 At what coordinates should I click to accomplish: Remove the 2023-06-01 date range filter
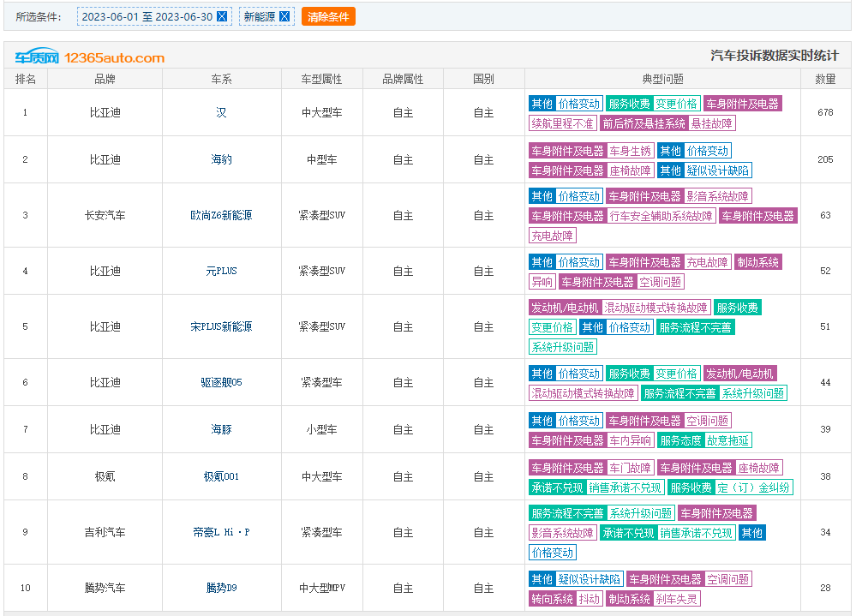point(222,16)
